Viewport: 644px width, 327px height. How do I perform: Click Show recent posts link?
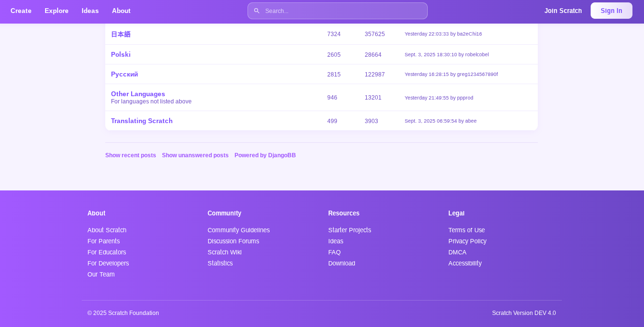click(131, 155)
